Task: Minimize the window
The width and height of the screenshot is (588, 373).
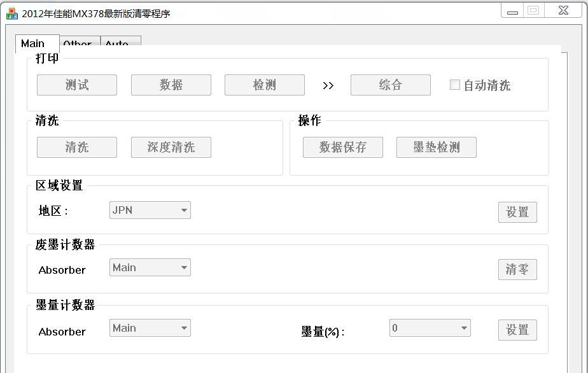Action: (513, 11)
